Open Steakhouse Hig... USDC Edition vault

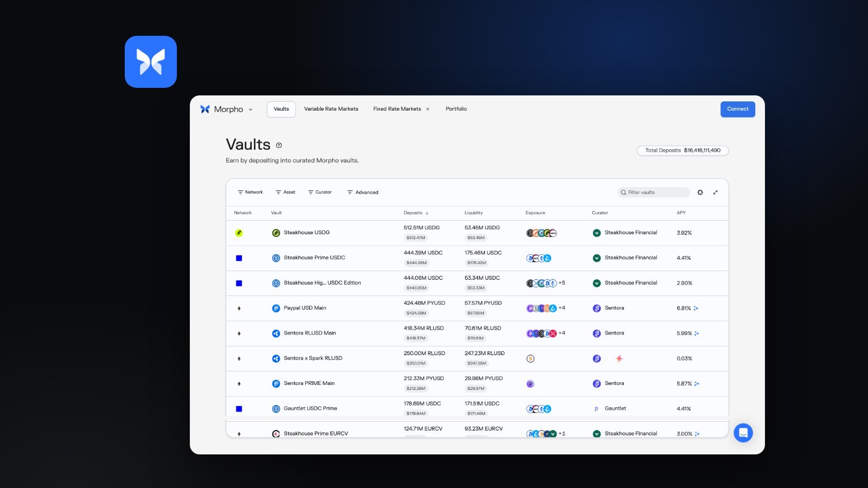tap(477, 283)
